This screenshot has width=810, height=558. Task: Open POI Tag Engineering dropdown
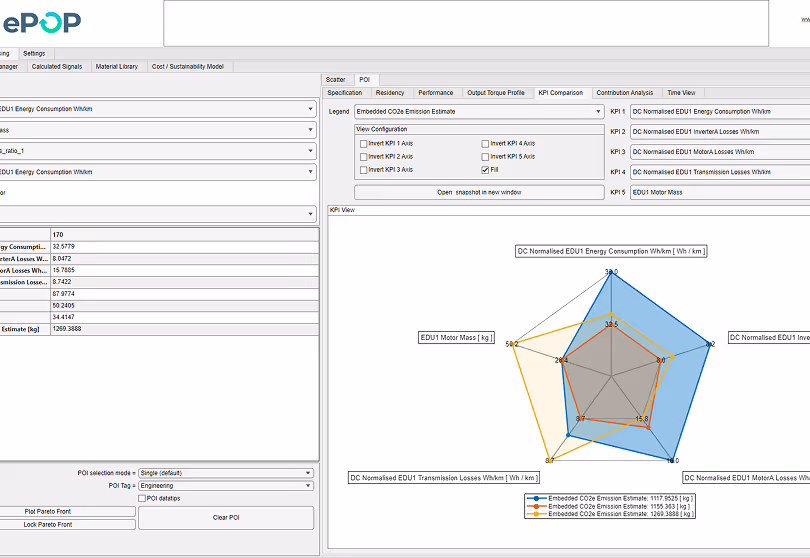pyautogui.click(x=226, y=486)
